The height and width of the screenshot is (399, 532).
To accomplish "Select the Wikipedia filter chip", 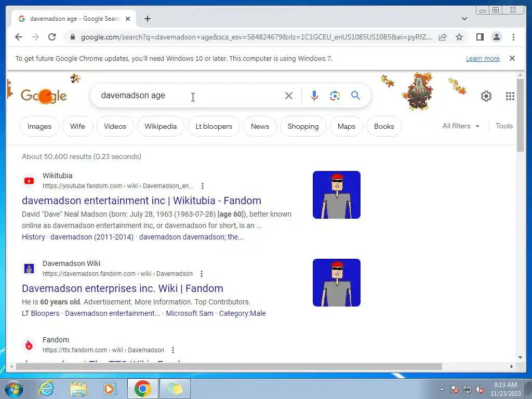I will coord(161,126).
